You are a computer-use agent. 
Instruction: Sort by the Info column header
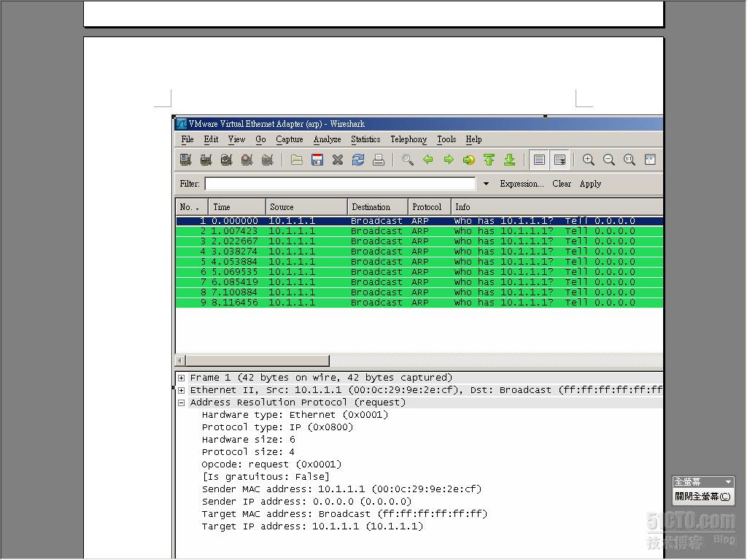pos(557,207)
